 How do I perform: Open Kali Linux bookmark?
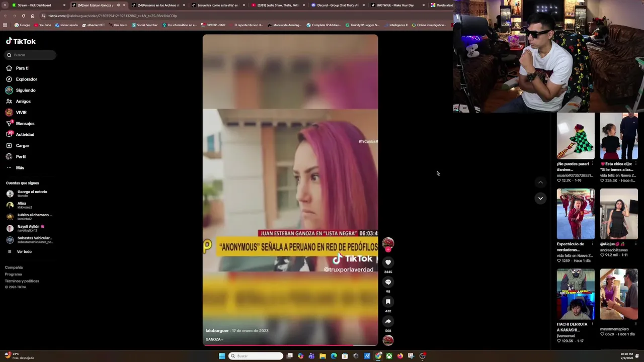pos(118,25)
